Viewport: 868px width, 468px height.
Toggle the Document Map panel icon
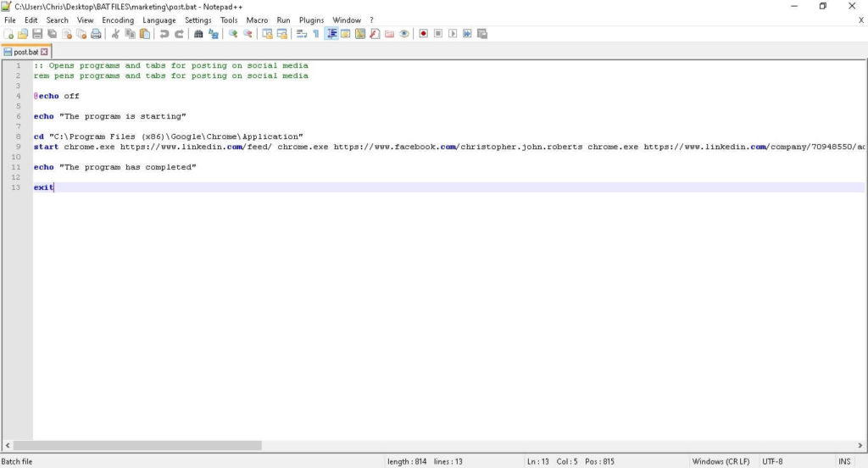[360, 34]
